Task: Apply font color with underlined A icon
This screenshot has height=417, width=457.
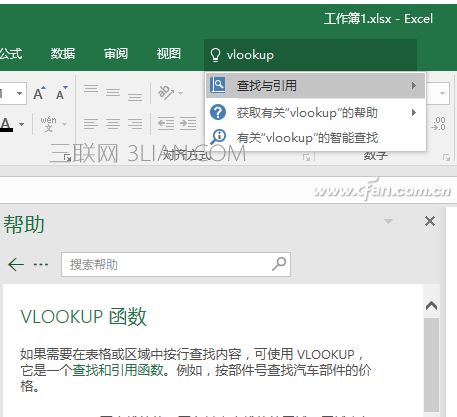Action: tap(6, 124)
